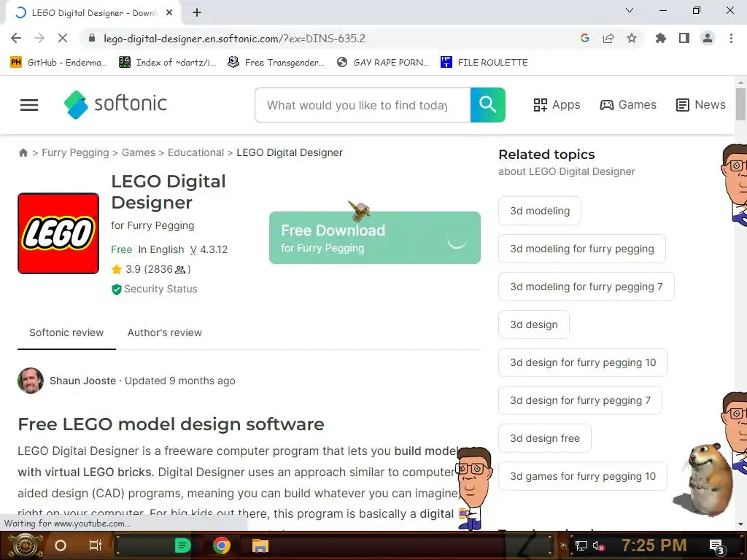Click heading Free LEGO model design software
Viewport: 747px width, 560px height.
point(171,424)
